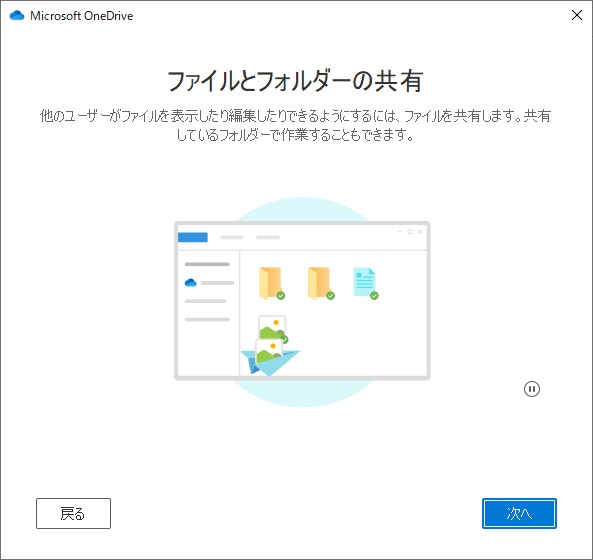Click the Microsoft OneDrive title text
The image size is (593, 560).
coord(82,16)
